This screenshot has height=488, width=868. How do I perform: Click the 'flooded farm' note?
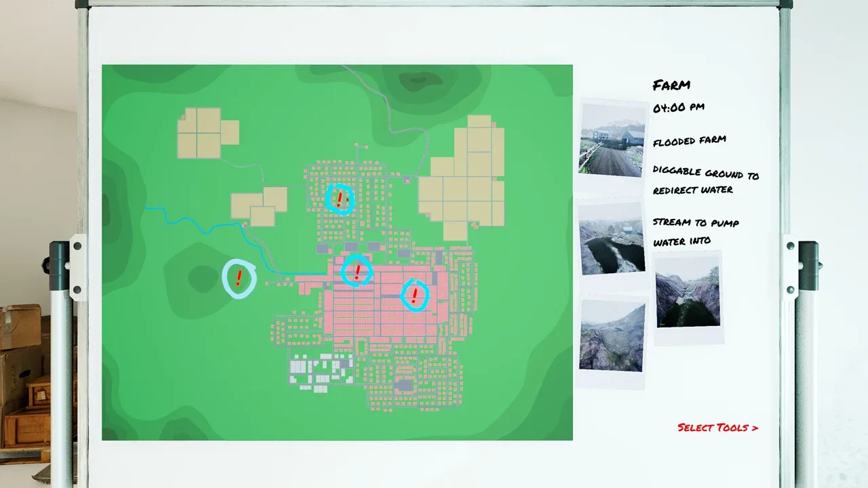pyautogui.click(x=689, y=141)
